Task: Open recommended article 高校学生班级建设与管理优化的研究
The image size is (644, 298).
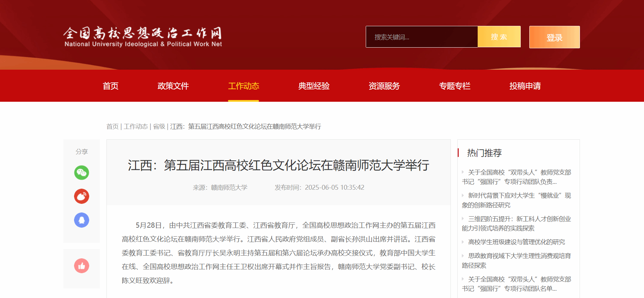Action: click(516, 242)
